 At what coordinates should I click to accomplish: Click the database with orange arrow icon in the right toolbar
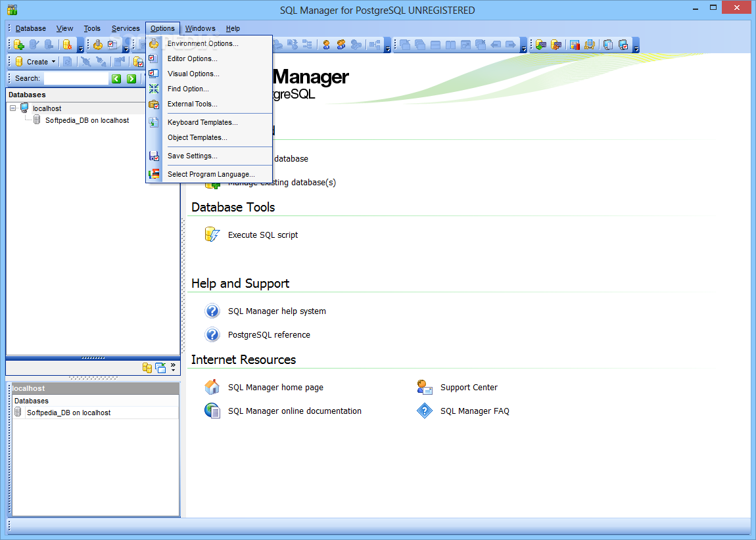click(x=556, y=45)
